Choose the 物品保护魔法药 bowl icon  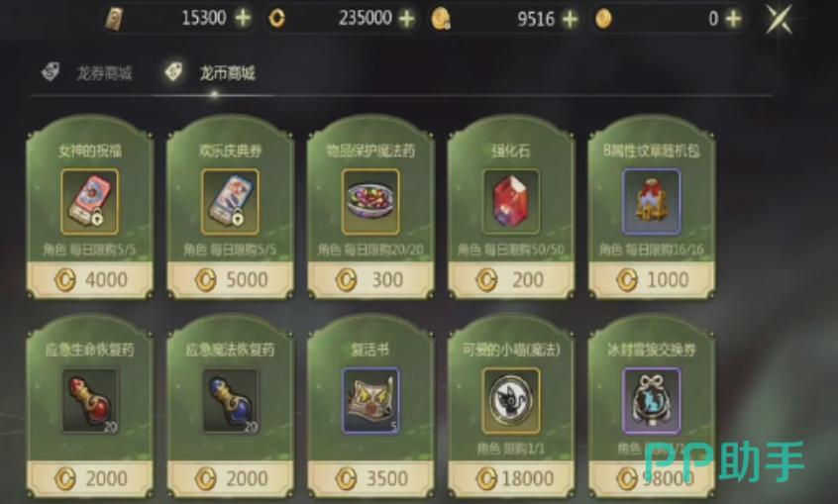(370, 202)
